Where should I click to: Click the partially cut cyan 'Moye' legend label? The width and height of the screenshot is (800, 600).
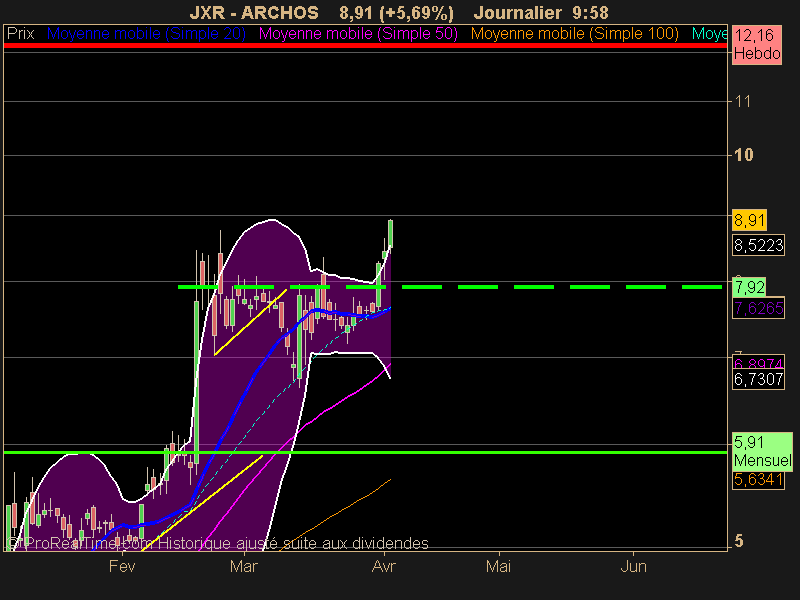[709, 34]
